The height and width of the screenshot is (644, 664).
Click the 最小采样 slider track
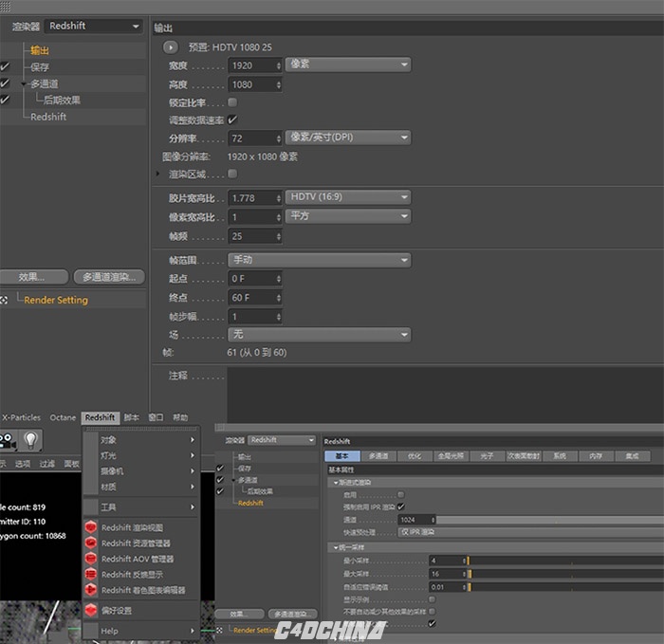tap(565, 561)
